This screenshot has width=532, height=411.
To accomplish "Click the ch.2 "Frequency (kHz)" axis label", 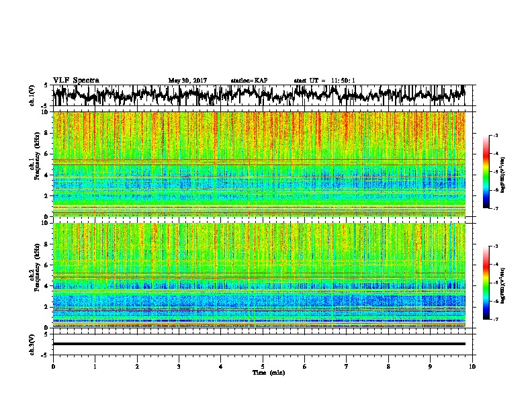I will pos(37,267).
